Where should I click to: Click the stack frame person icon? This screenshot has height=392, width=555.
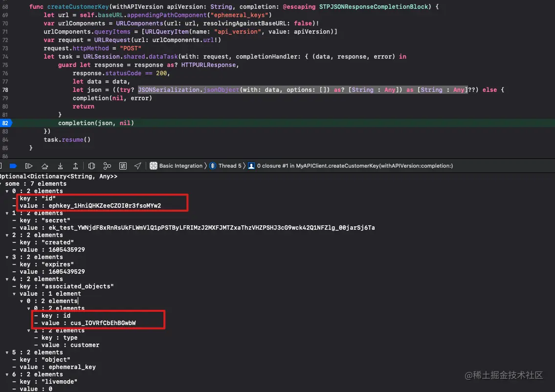(x=251, y=166)
